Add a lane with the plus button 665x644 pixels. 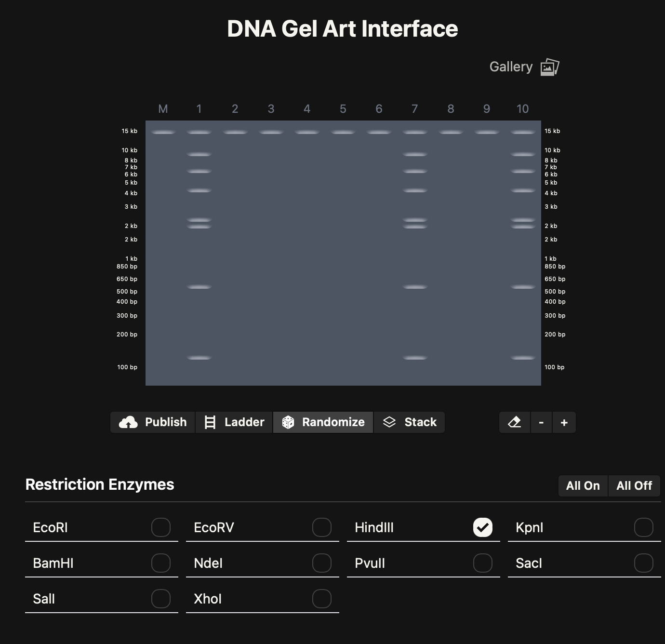[564, 422]
